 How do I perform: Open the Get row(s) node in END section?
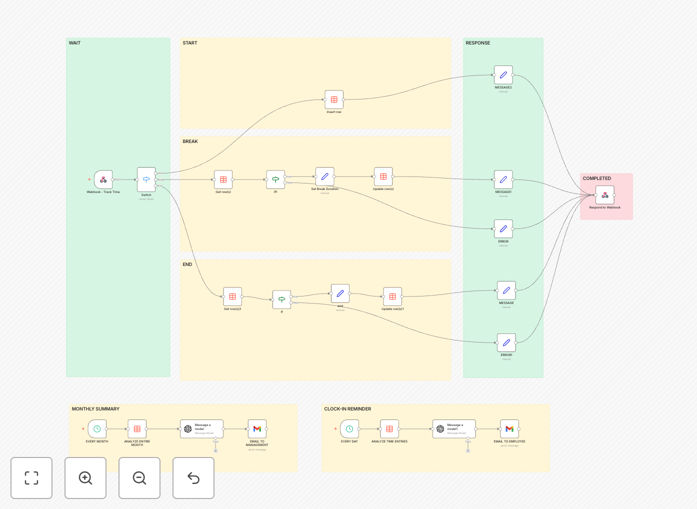click(232, 297)
